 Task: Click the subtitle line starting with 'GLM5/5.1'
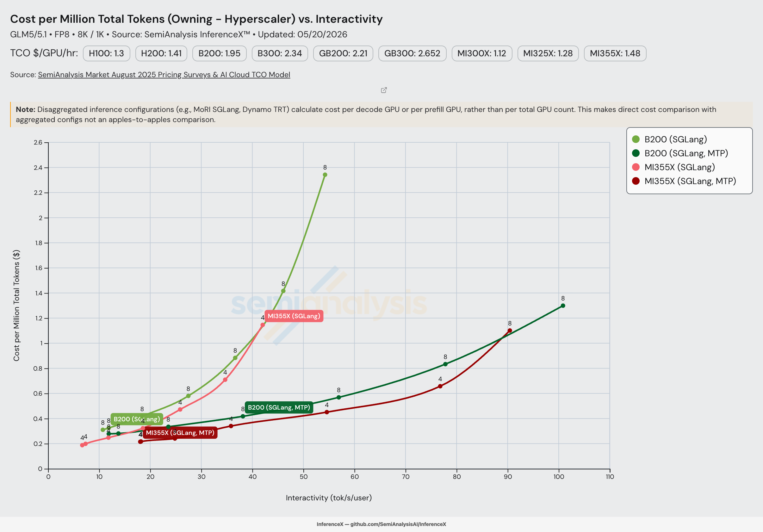point(178,34)
